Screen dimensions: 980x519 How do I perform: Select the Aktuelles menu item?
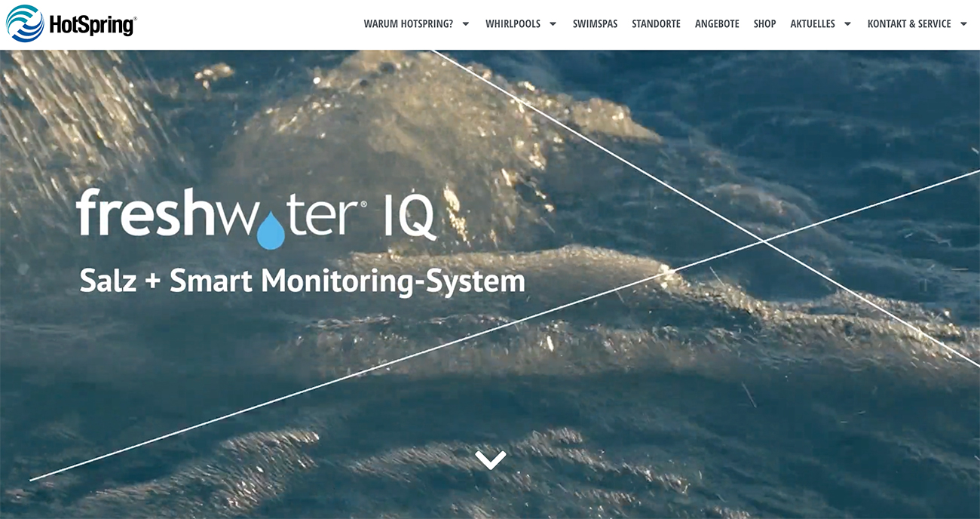pos(813,24)
